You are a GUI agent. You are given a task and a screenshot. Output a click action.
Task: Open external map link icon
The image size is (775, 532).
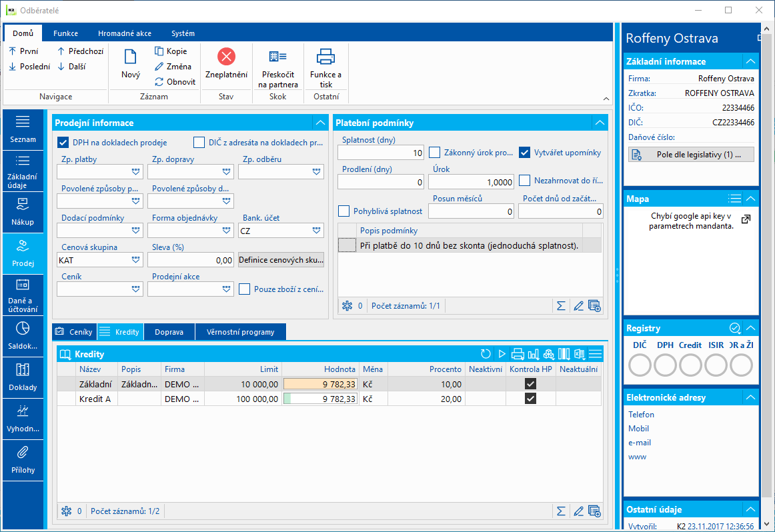pyautogui.click(x=746, y=219)
